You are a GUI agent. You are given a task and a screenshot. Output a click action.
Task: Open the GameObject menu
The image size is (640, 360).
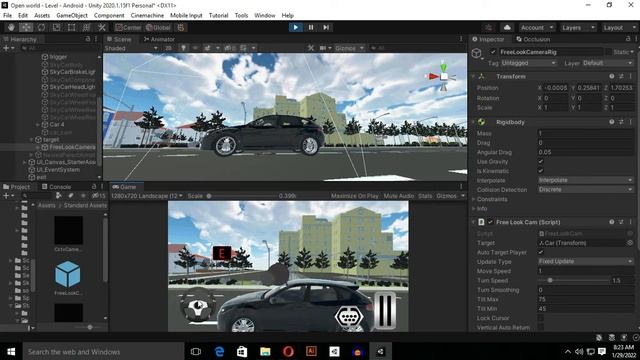[72, 15]
